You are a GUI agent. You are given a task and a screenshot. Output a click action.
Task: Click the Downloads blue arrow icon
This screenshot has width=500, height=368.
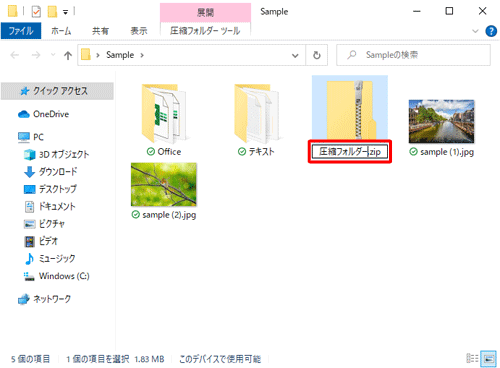tap(29, 172)
